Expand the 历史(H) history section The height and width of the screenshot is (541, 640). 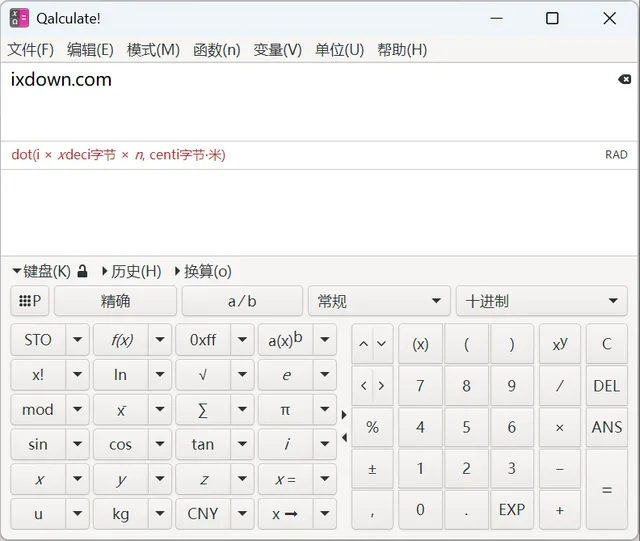131,271
